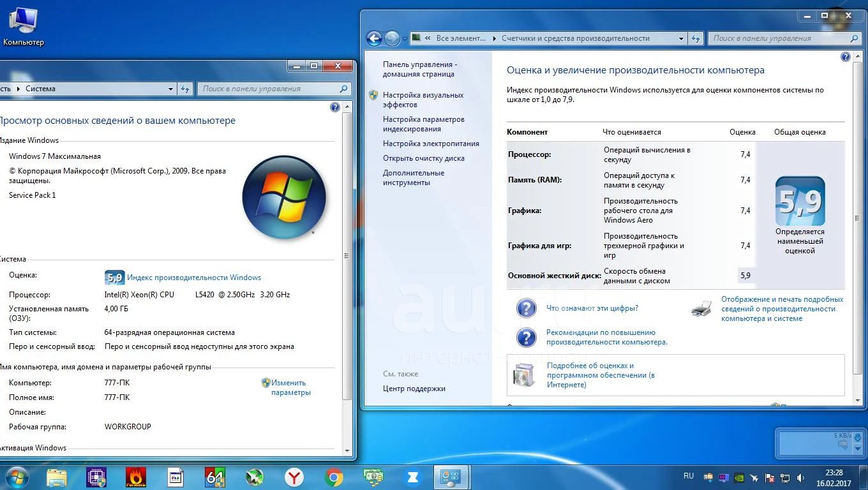
Task: Open Windows Explorer from the taskbar
Action: (56, 477)
